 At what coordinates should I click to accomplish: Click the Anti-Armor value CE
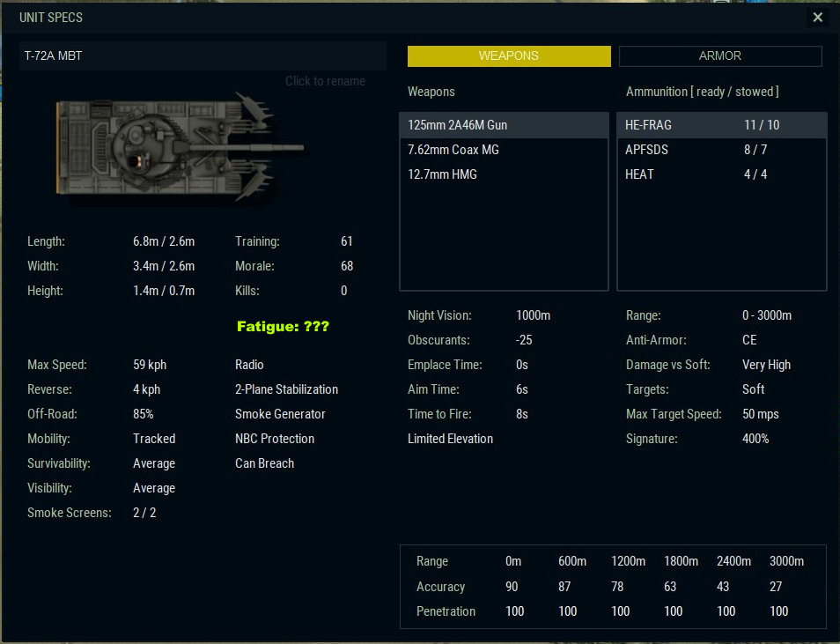pyautogui.click(x=749, y=340)
